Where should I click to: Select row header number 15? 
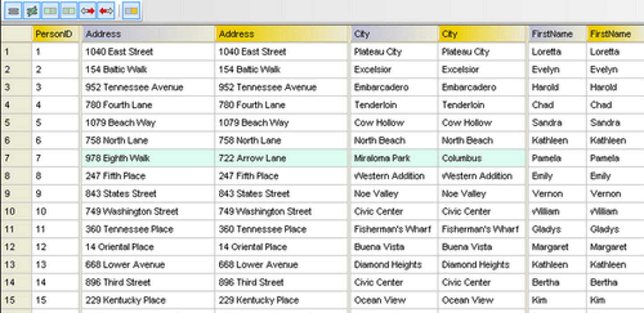click(16, 300)
